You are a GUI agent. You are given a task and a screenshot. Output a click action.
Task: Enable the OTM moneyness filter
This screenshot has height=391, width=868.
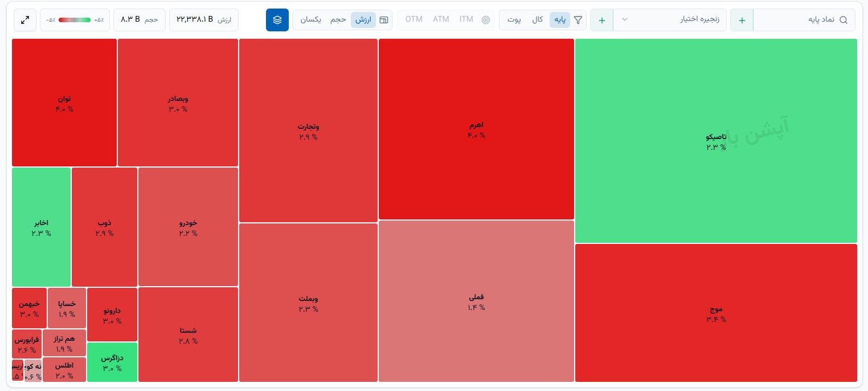click(414, 19)
